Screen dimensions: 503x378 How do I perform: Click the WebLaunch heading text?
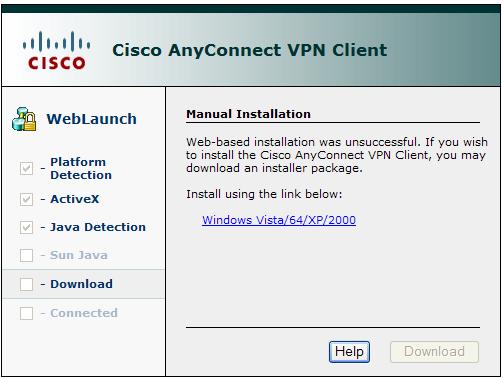click(91, 119)
